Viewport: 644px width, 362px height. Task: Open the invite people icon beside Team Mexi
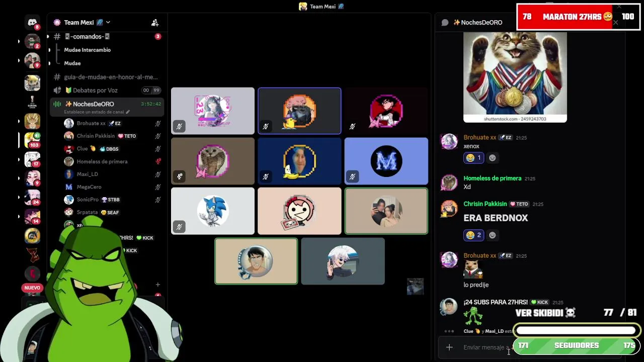[155, 23]
